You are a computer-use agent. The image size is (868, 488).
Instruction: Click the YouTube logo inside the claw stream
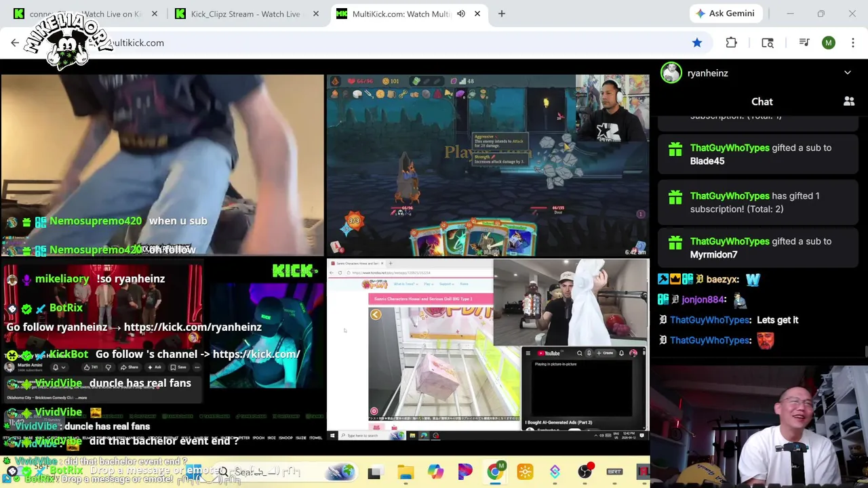tap(549, 353)
